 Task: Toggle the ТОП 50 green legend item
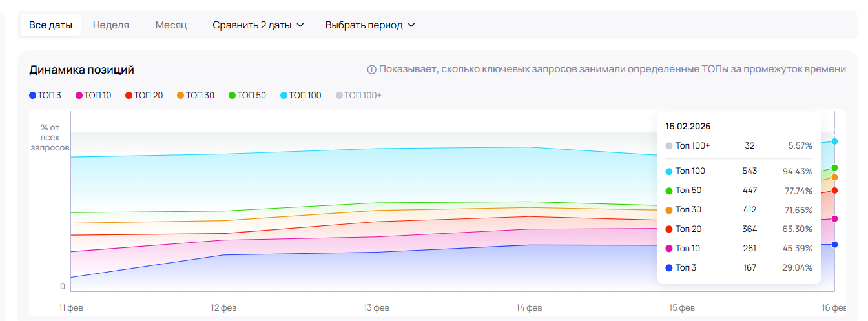click(x=247, y=96)
